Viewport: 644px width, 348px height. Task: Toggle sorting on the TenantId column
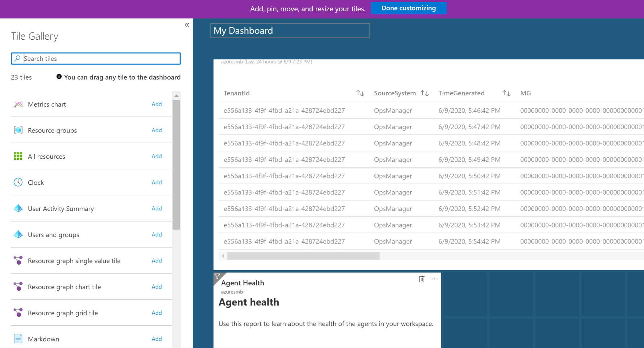click(x=360, y=93)
